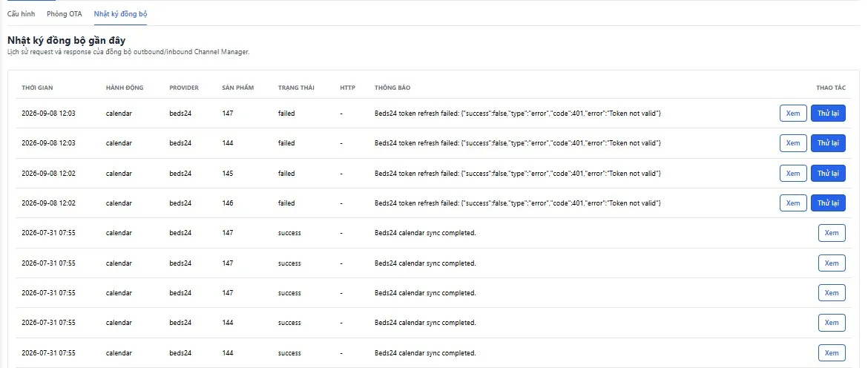Click Xem for failed product 147 row

click(x=793, y=113)
